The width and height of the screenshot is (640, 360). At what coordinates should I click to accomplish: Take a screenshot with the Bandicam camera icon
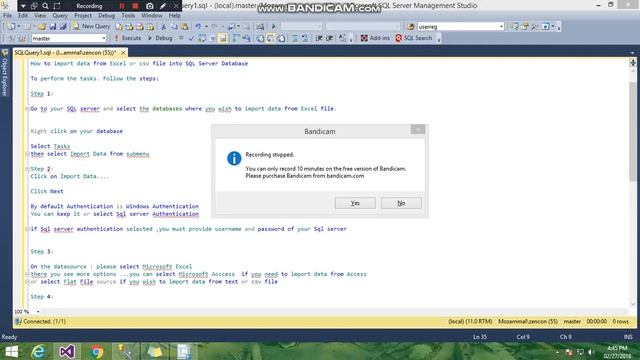[150, 6]
